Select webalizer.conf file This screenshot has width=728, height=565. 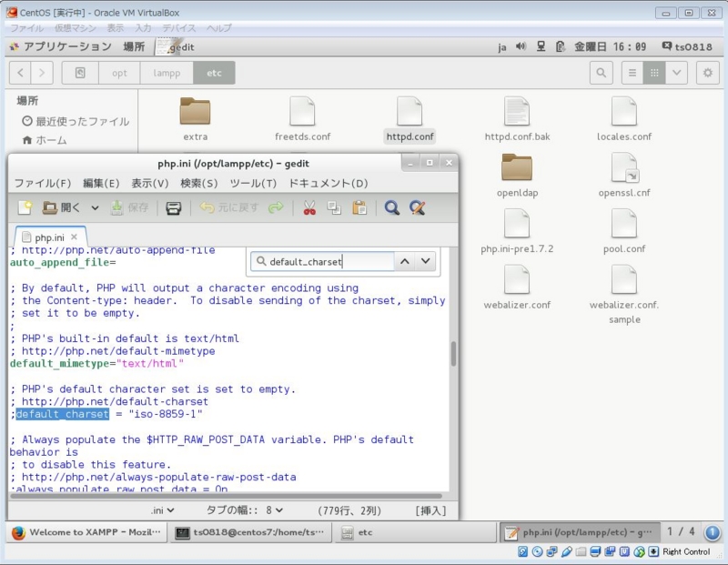517,288
